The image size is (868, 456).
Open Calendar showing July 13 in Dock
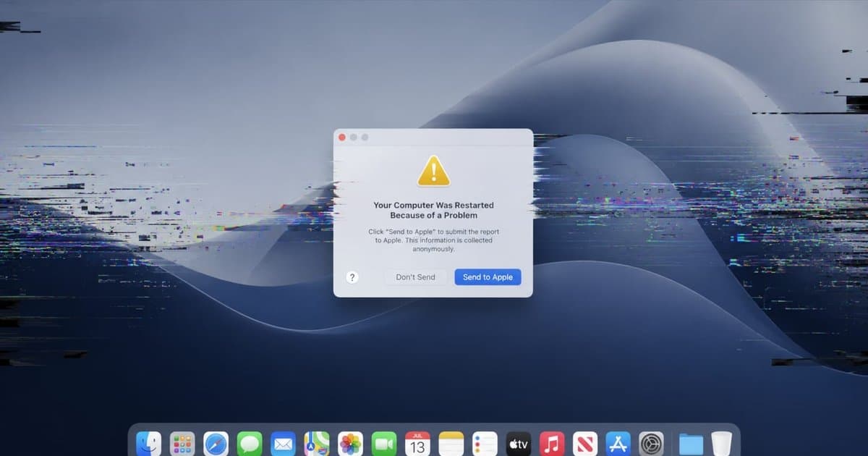418,444
